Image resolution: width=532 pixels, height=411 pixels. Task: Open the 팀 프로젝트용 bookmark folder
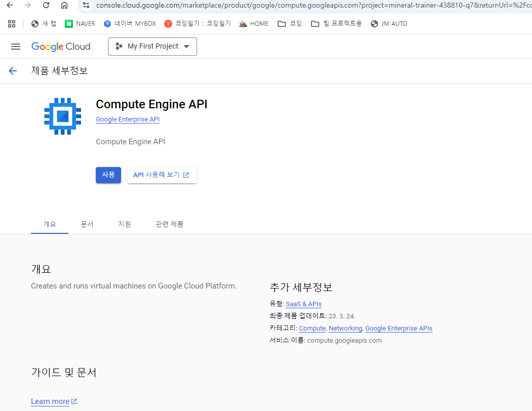tap(336, 24)
